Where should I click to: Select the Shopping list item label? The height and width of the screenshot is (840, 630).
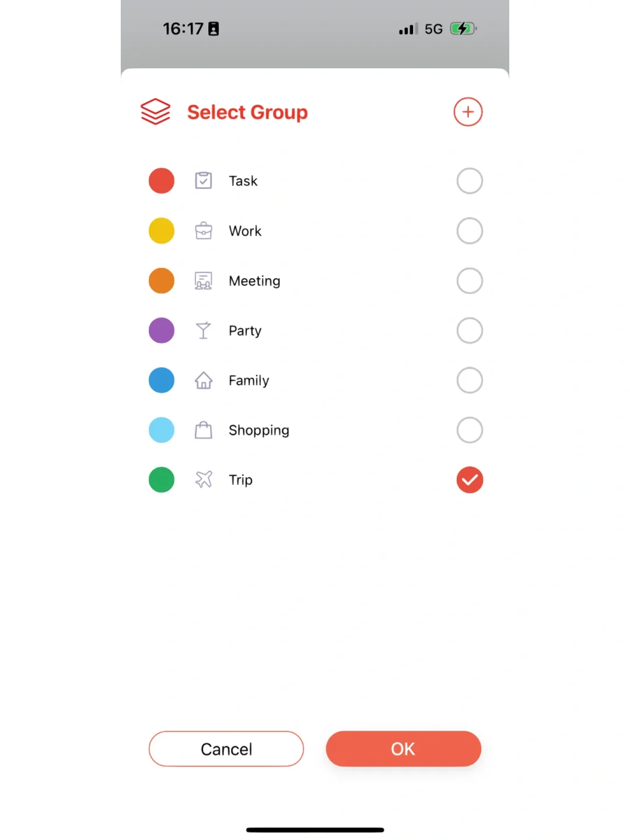(259, 430)
